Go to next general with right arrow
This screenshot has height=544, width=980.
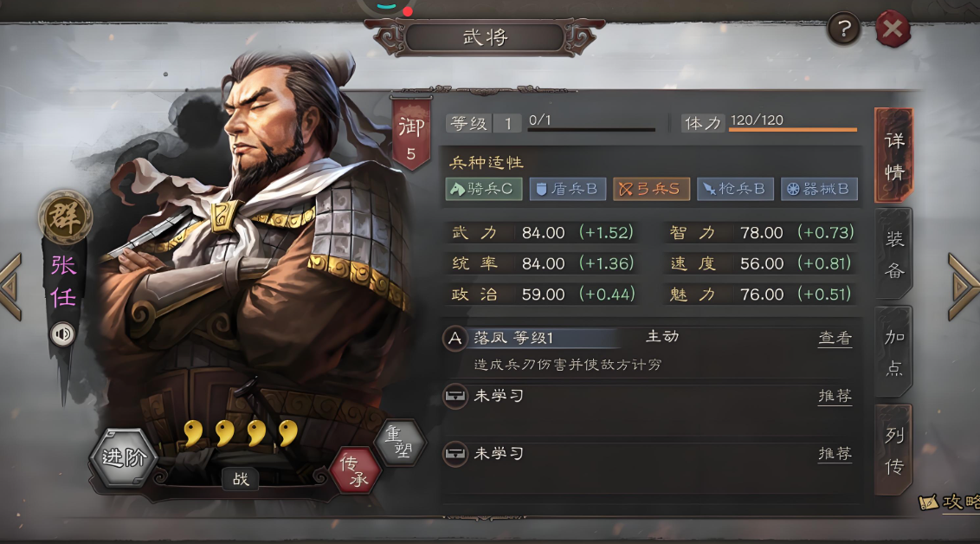(964, 287)
